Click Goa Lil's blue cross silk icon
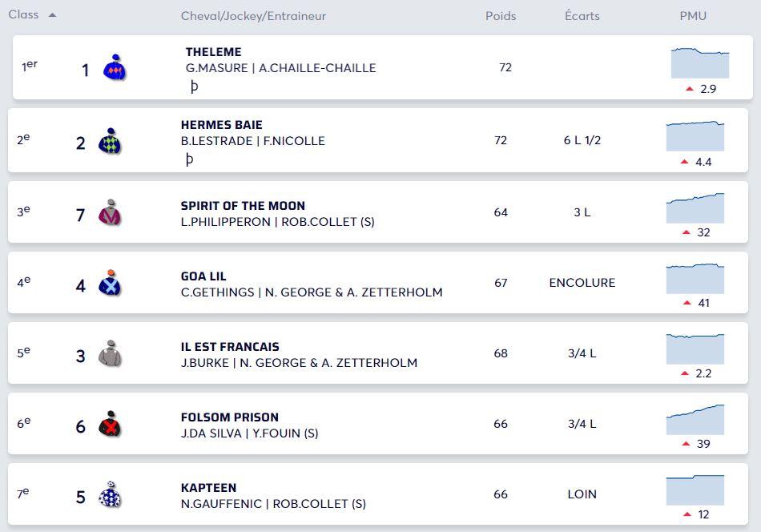This screenshot has width=761, height=532. click(110, 284)
